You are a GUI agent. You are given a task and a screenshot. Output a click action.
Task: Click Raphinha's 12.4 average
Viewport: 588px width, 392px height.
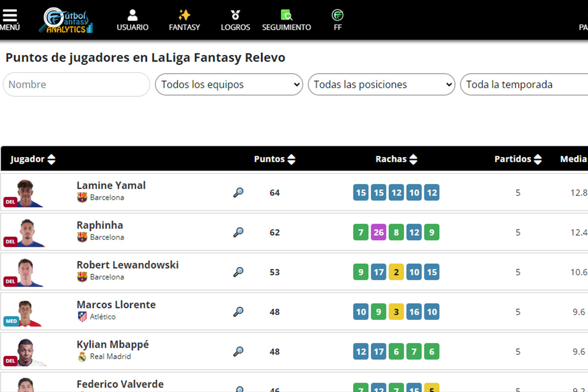coord(579,232)
